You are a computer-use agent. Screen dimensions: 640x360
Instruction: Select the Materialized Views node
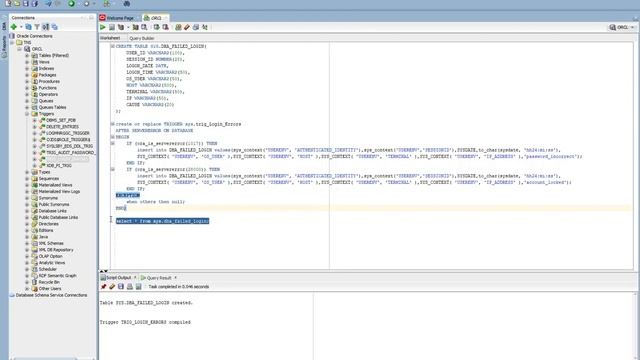(x=55, y=185)
